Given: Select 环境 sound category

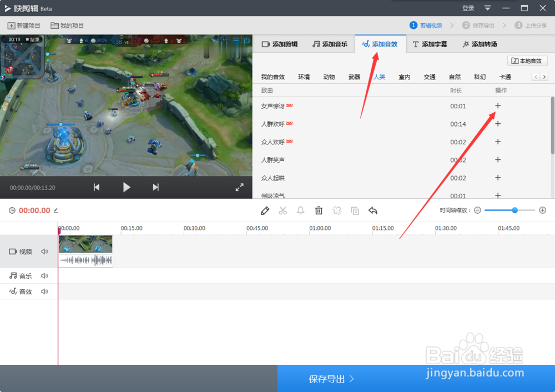Looking at the screenshot, I should [x=304, y=77].
